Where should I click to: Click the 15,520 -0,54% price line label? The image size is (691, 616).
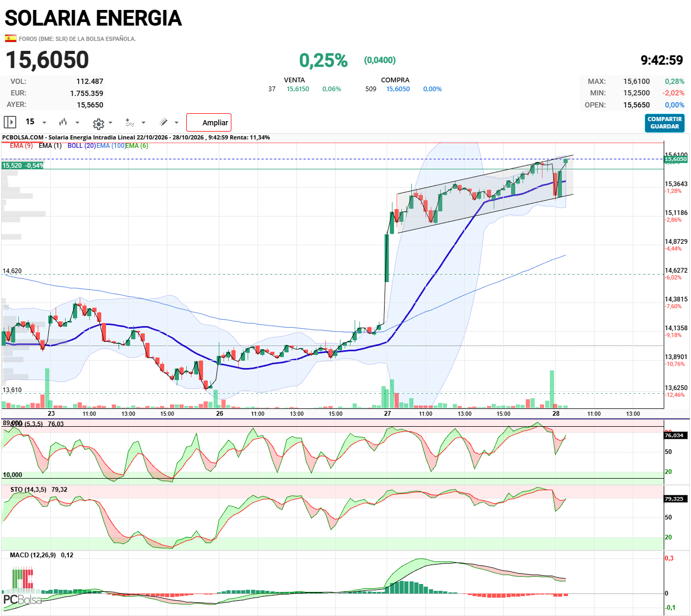coord(23,166)
